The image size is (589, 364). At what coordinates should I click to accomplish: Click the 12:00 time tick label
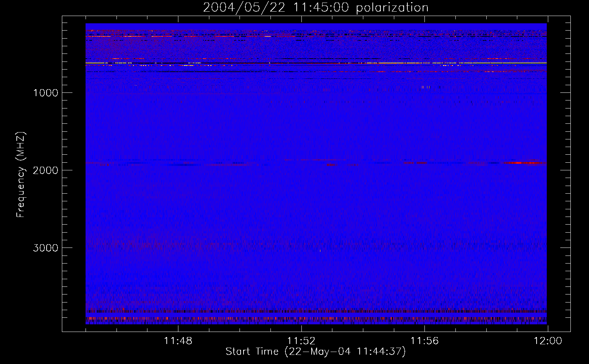[548, 341]
